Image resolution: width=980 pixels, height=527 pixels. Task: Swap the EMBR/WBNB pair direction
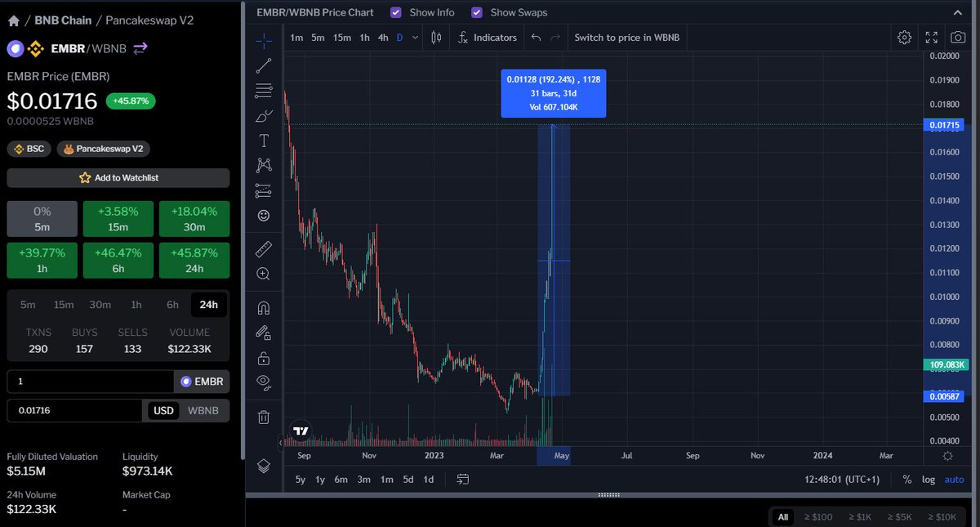(x=140, y=48)
